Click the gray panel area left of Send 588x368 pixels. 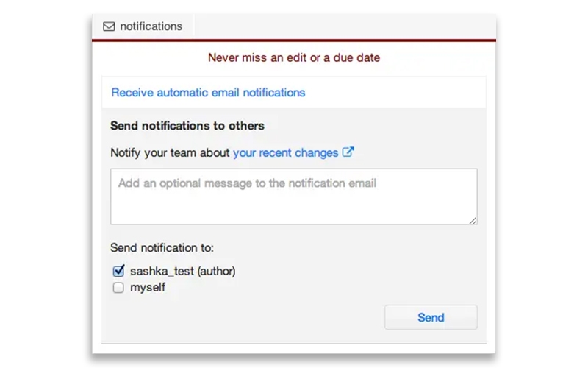[250, 317]
